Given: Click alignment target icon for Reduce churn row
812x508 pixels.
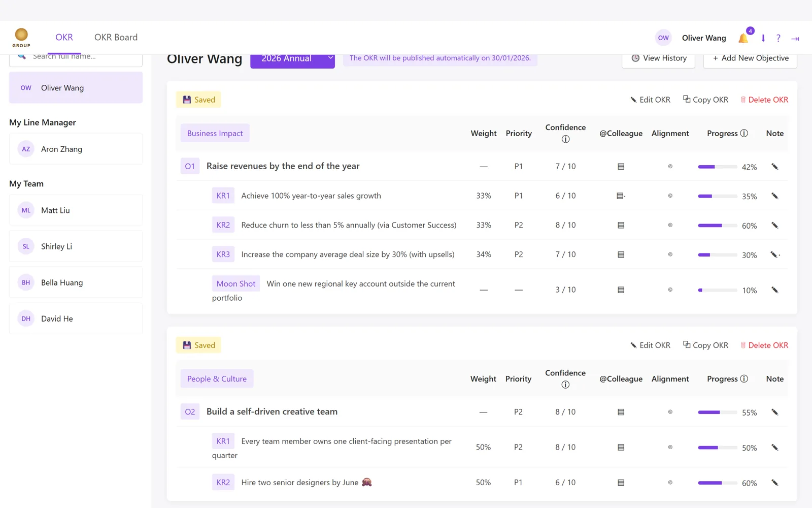Looking at the screenshot, I should 670,225.
